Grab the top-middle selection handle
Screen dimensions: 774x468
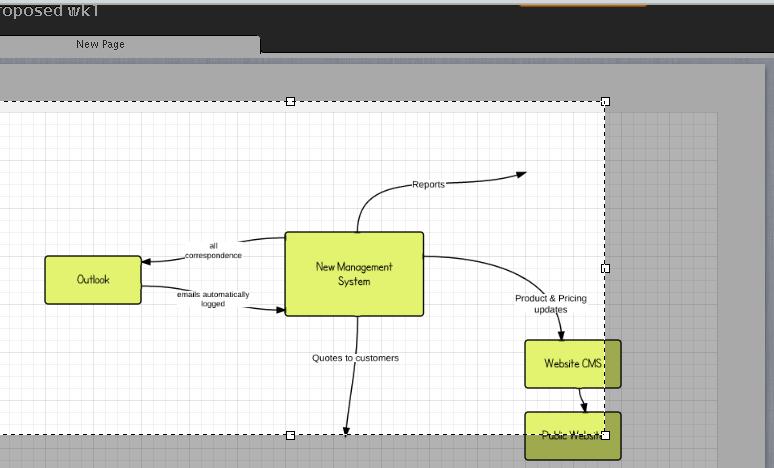291,101
